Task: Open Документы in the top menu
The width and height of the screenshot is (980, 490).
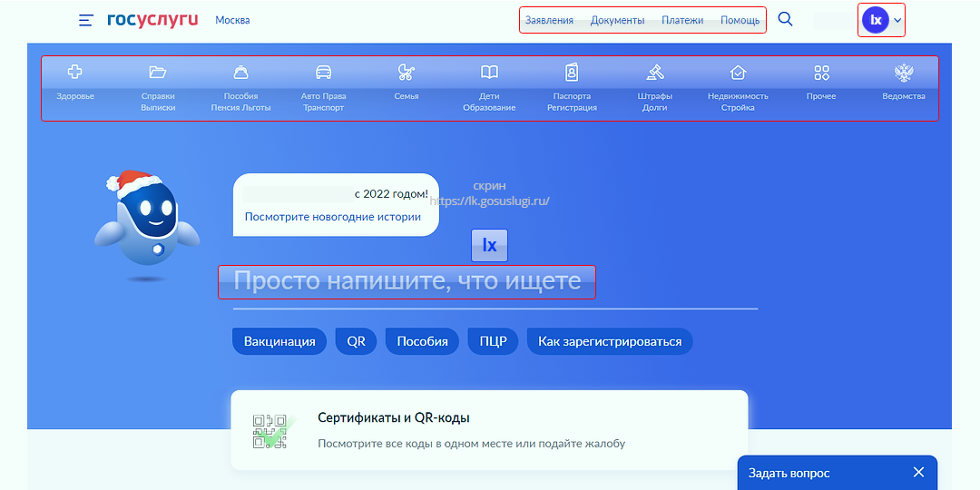Action: [618, 20]
